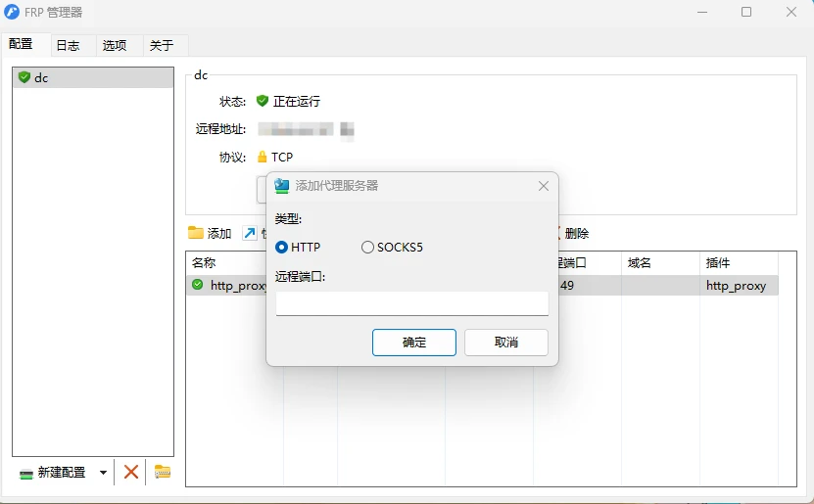Screen dimensions: 814x504
Task: Maximize the FRP 管理器 window
Action: [746, 12]
